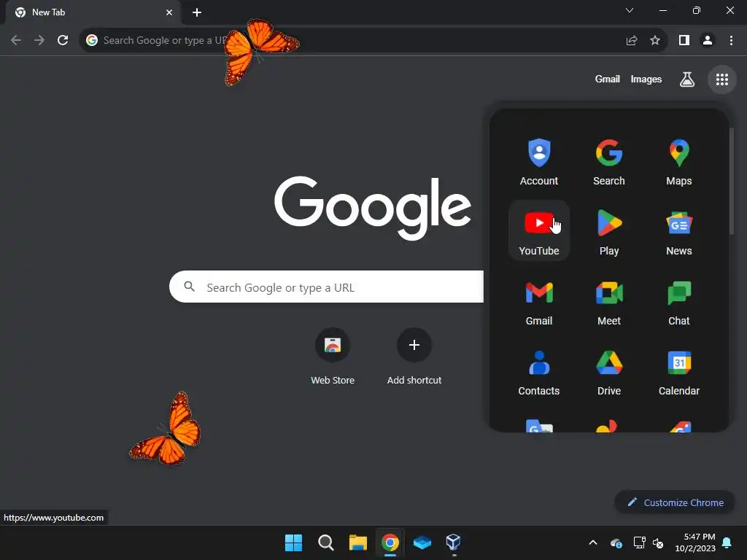The height and width of the screenshot is (560, 747).
Task: Launch YouTube from the apps panel
Action: tap(539, 231)
